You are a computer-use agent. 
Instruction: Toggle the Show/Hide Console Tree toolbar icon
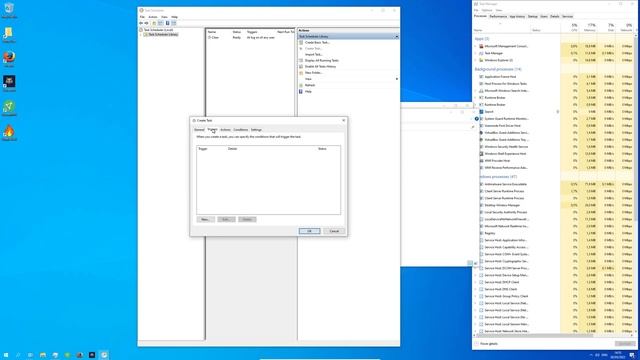point(161,23)
